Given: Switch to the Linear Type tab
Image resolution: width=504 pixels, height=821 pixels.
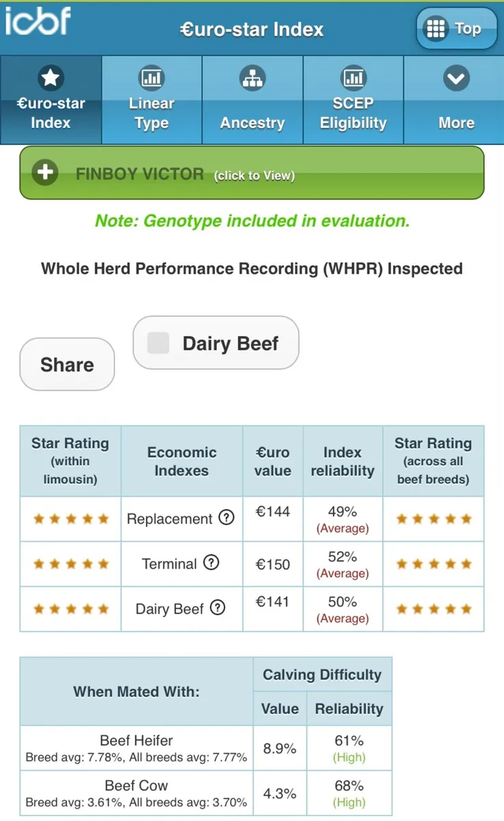Looking at the screenshot, I should pyautogui.click(x=151, y=101).
